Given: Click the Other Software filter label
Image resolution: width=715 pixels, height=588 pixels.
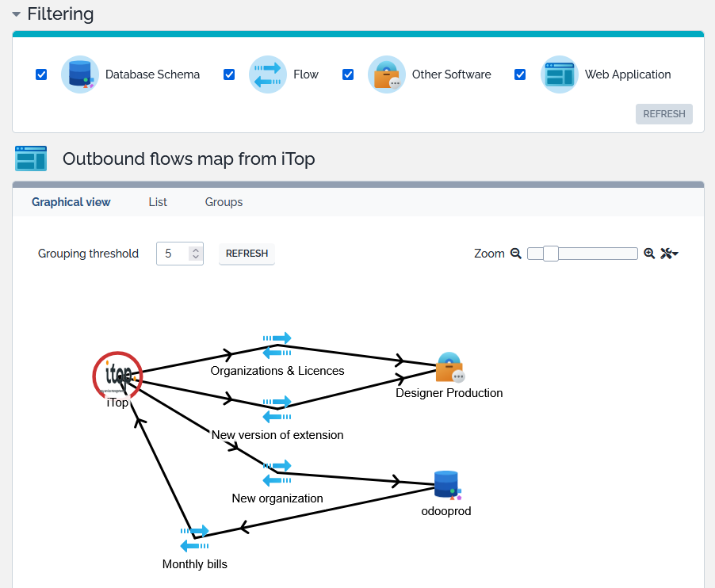Looking at the screenshot, I should coord(452,74).
